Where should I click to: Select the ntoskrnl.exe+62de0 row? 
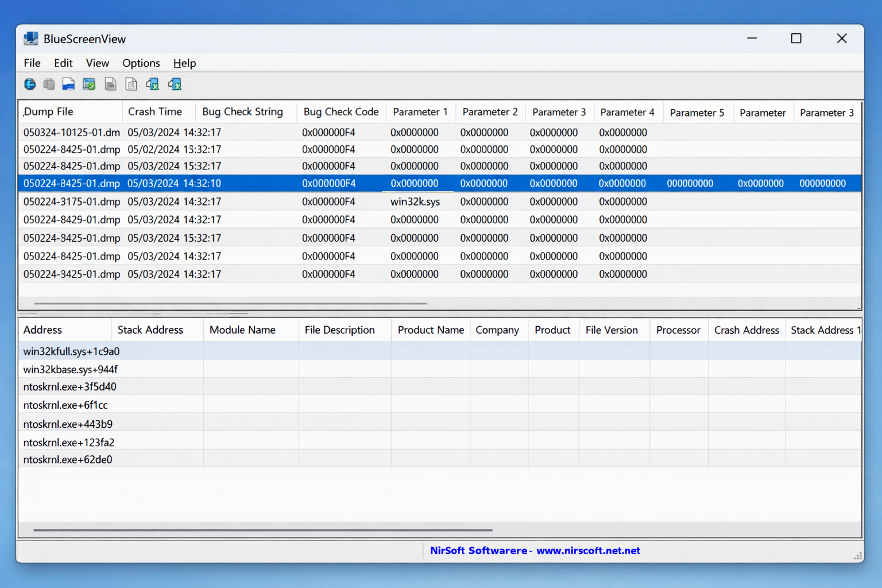click(x=440, y=459)
